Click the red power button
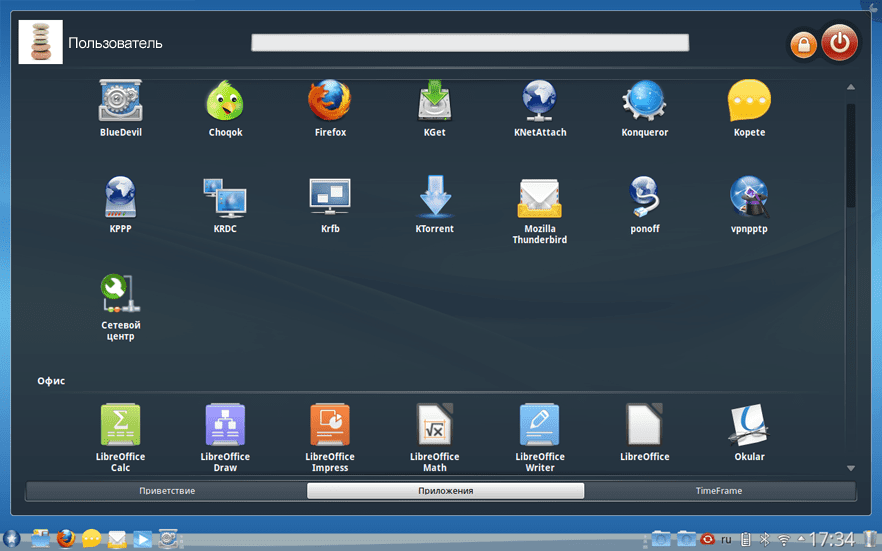Viewport: 882px width, 551px height. pyautogui.click(x=839, y=42)
